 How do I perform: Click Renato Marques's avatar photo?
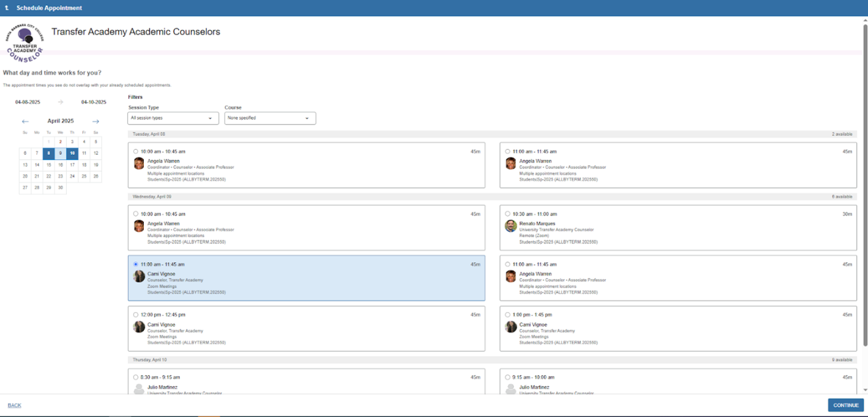(x=510, y=226)
